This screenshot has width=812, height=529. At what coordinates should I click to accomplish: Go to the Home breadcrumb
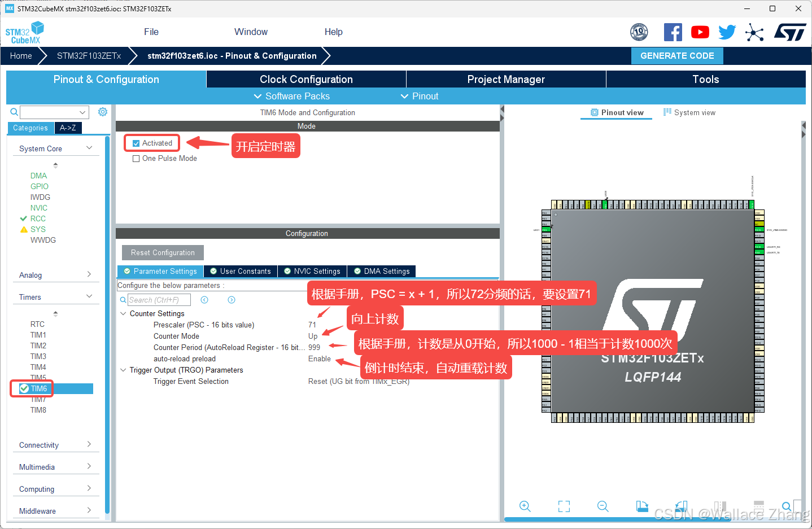pyautogui.click(x=21, y=56)
